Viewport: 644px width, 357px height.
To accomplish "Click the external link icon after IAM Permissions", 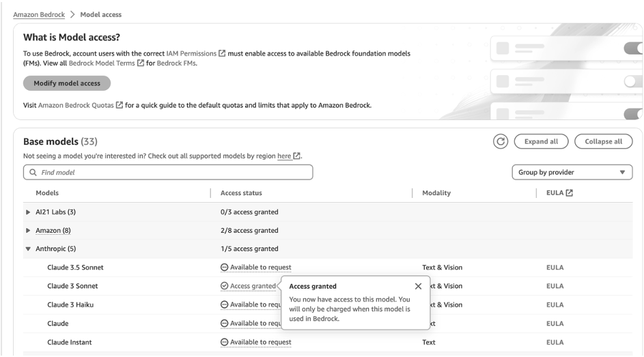I will pos(222,53).
